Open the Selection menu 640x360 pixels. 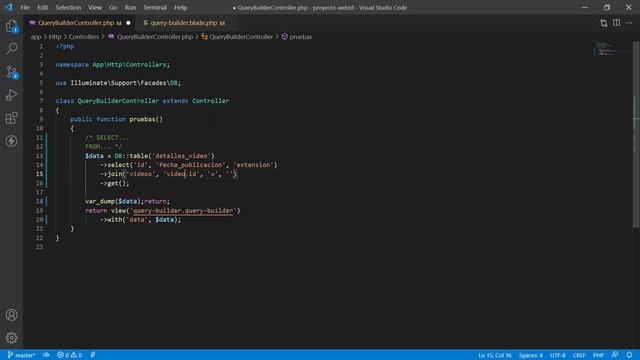[68, 7]
